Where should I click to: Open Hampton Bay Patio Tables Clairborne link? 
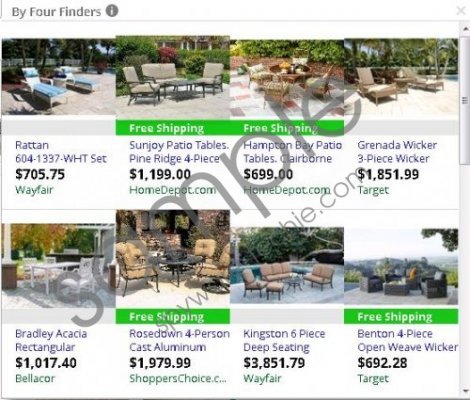click(x=293, y=152)
